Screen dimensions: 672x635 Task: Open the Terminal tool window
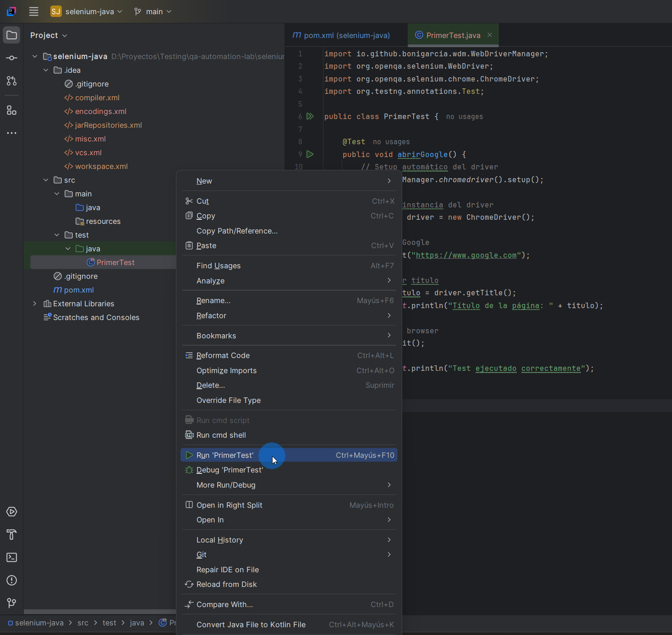pyautogui.click(x=11, y=557)
